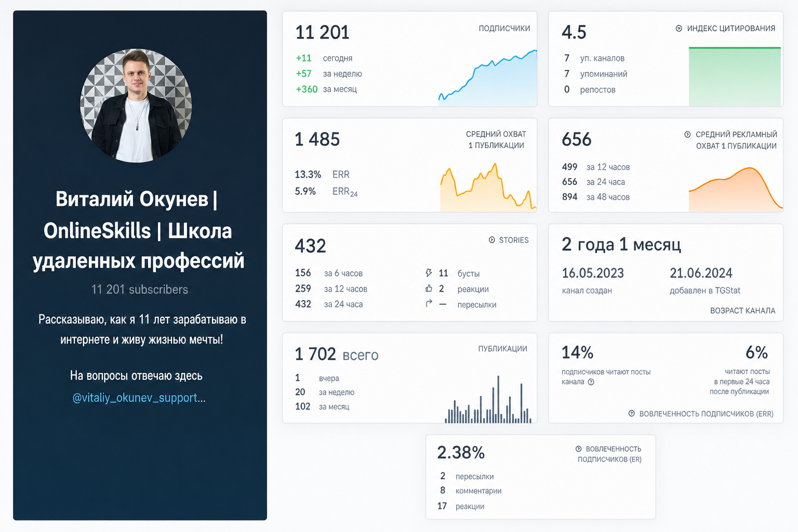Image resolution: width=798 pixels, height=532 pixels.
Task: Click the creation date 16.05.2023
Action: [x=593, y=273]
